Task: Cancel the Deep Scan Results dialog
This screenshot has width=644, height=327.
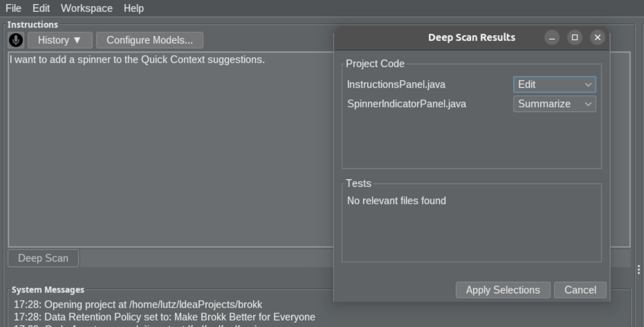Action: [x=580, y=290]
